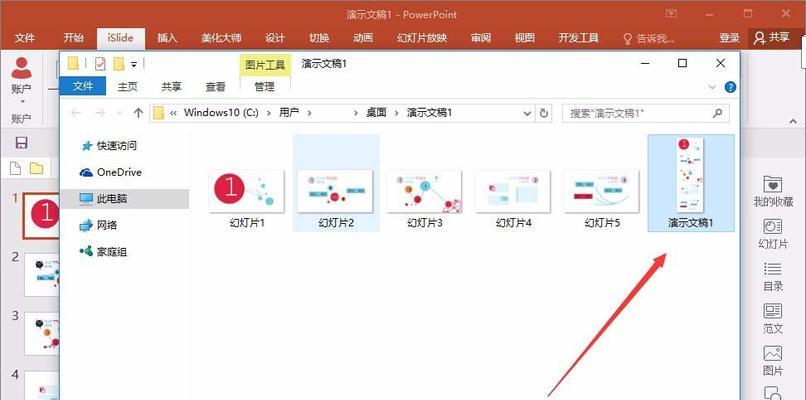Click the search magnifier icon
Viewport: 806px width, 400px height.
tap(718, 113)
